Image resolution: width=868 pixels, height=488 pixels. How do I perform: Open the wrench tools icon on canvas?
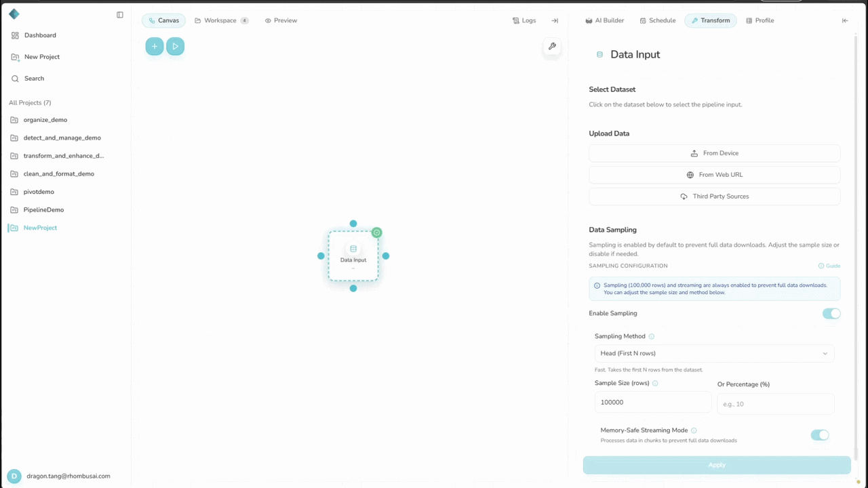point(552,47)
